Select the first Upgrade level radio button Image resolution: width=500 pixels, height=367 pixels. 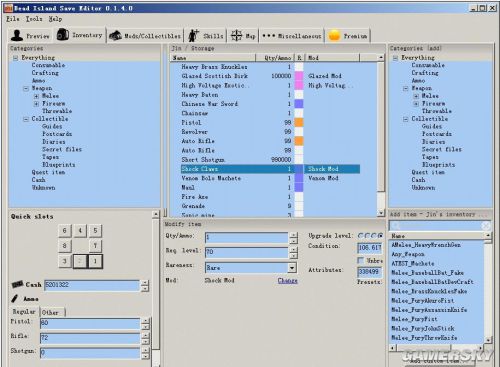pos(361,236)
